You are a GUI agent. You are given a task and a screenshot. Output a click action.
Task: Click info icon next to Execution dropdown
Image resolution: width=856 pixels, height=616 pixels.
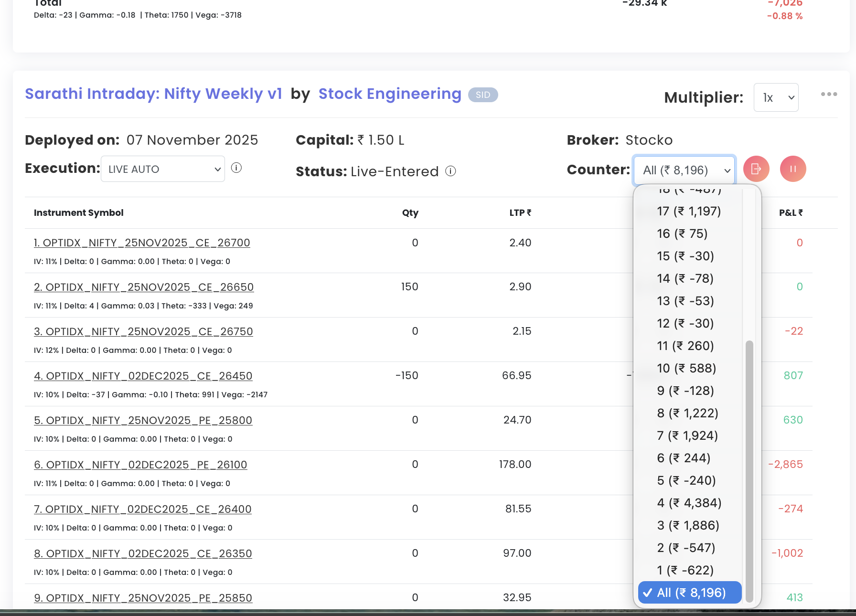click(236, 168)
